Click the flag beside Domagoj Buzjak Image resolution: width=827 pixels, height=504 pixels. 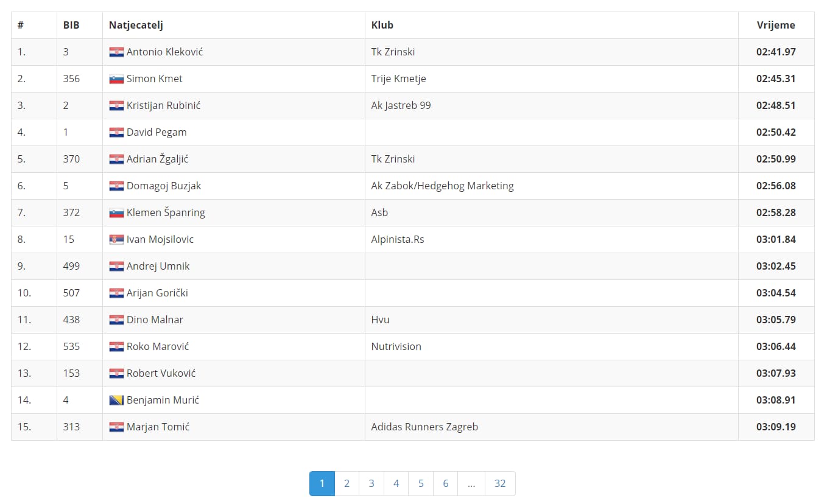pos(116,186)
